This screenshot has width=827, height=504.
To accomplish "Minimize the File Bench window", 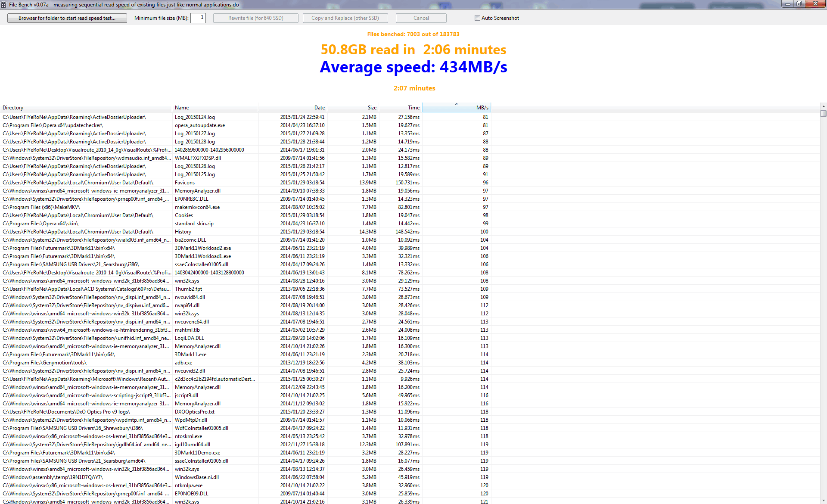I will (787, 4).
